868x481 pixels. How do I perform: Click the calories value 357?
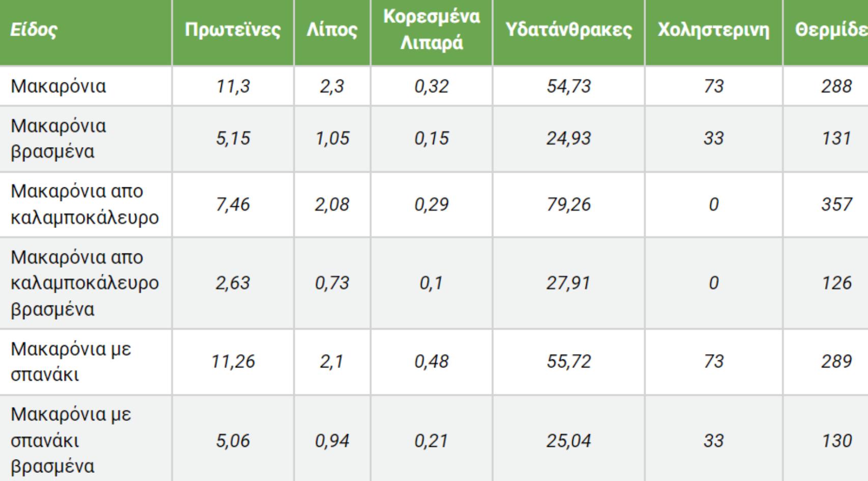click(x=836, y=205)
